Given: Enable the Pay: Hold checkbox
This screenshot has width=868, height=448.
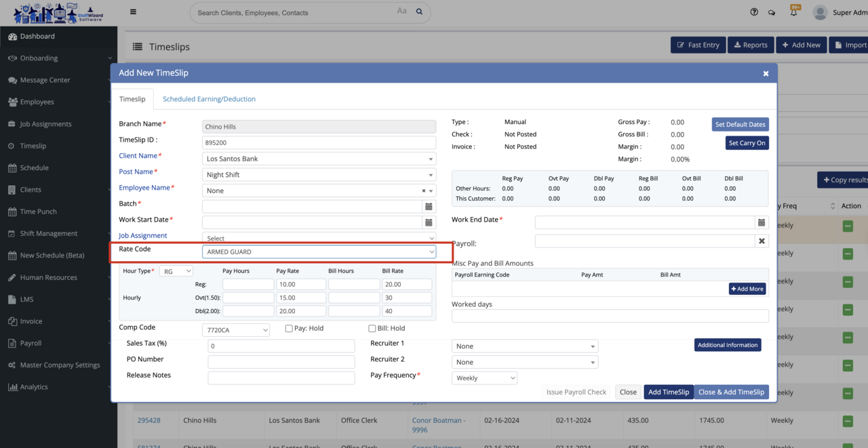Looking at the screenshot, I should coord(289,329).
